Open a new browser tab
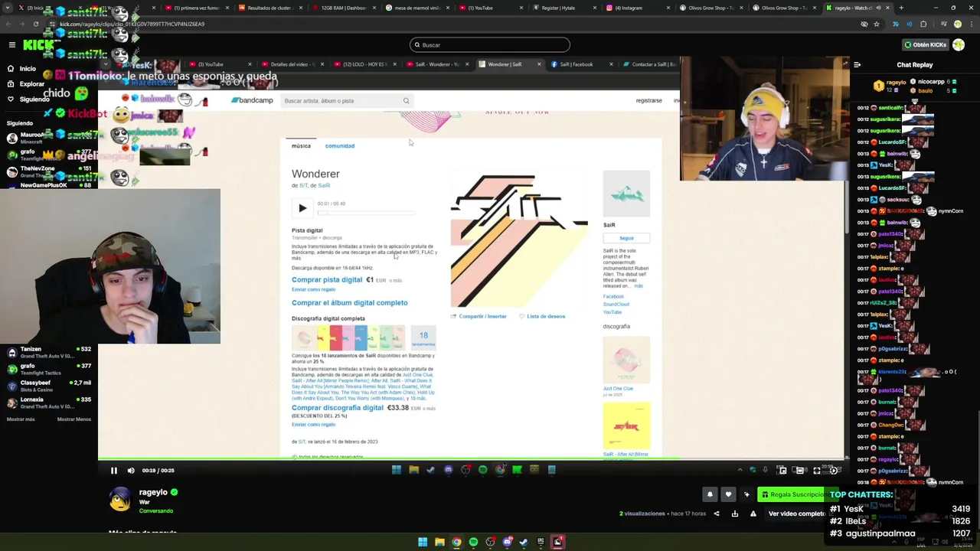 point(900,8)
